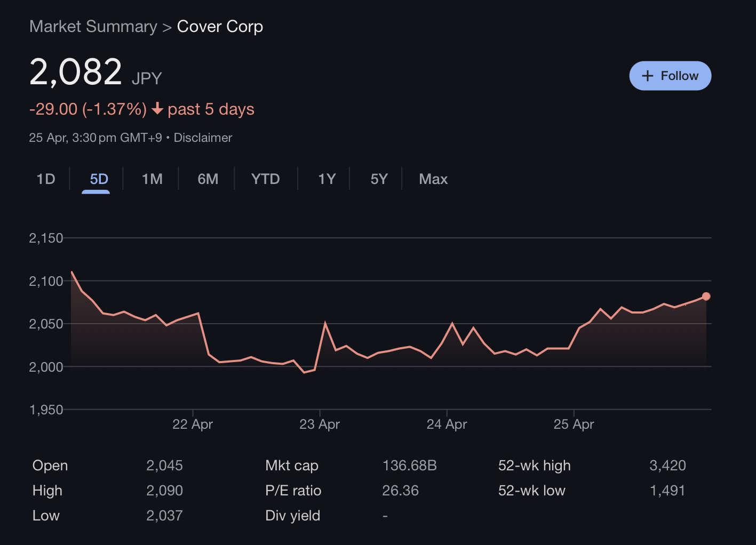Click the 24 Apr axis label
The image size is (756, 545).
(447, 424)
